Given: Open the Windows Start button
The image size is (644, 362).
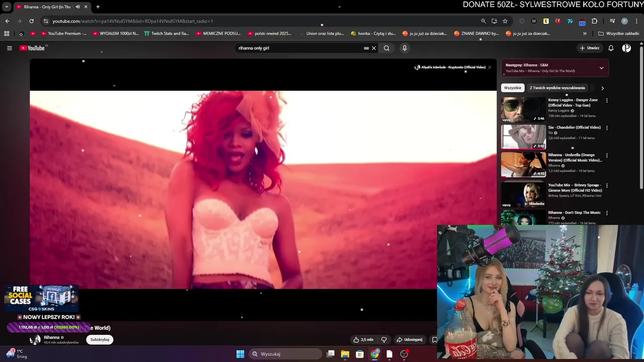Looking at the screenshot, I should [240, 354].
